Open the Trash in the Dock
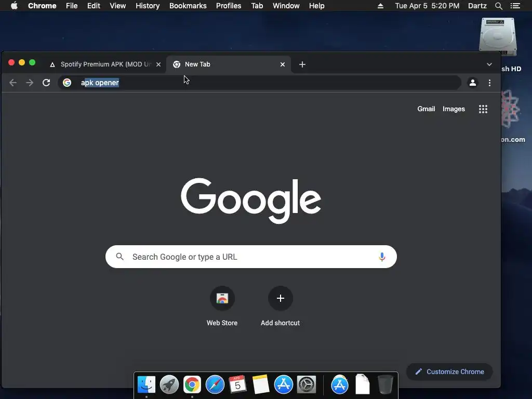This screenshot has height=399, width=532. tap(385, 384)
